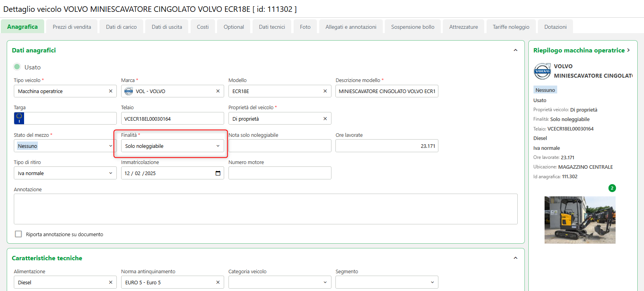
Task: Open the Dati di uscita tab
Action: coord(167,27)
